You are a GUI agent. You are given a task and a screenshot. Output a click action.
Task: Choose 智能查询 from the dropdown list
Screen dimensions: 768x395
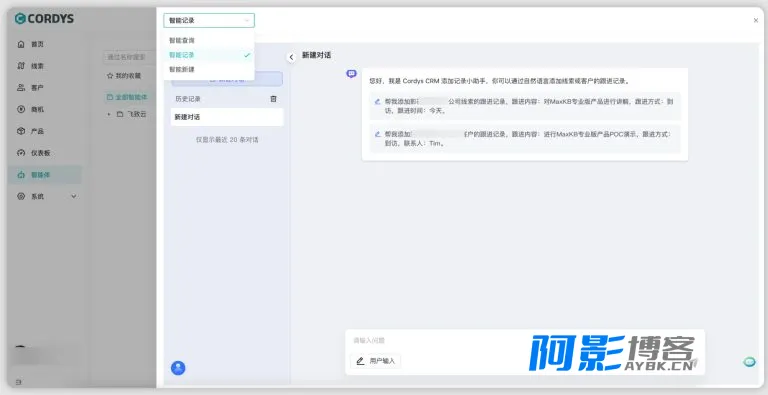pos(209,40)
